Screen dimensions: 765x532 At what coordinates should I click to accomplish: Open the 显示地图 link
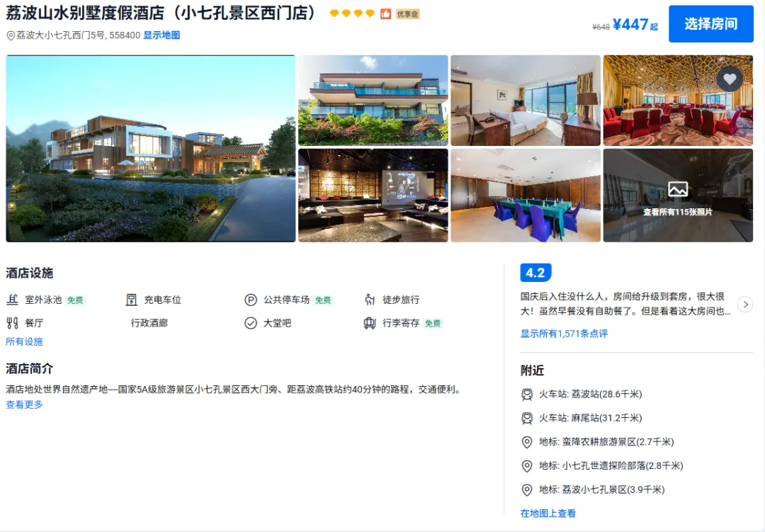click(161, 35)
